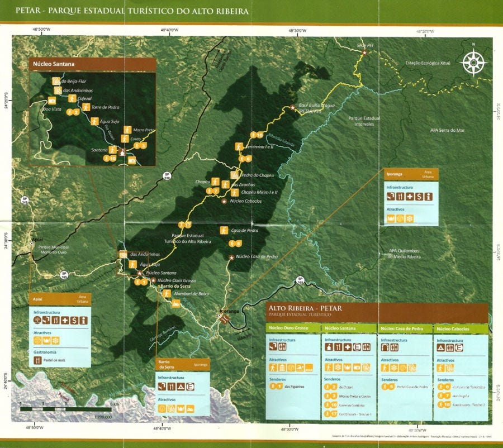
Task: Click the star marker for Núcleo Ouro Grosso
Action: point(154,280)
